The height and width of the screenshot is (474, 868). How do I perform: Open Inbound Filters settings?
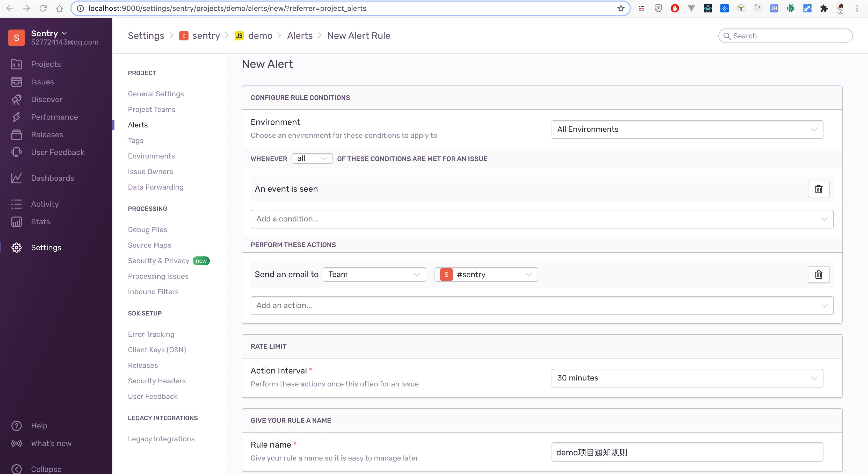click(153, 292)
